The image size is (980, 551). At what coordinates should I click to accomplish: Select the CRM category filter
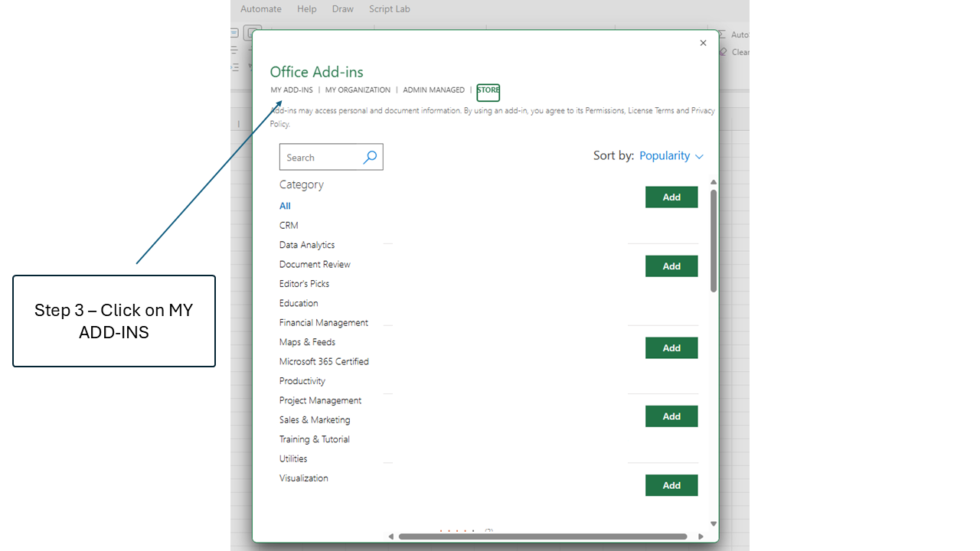(x=289, y=225)
